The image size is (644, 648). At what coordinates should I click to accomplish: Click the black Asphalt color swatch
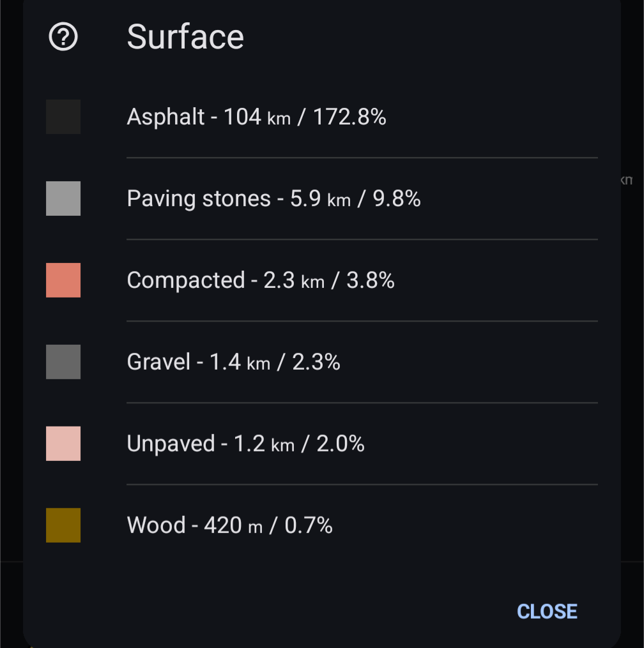[x=63, y=117]
